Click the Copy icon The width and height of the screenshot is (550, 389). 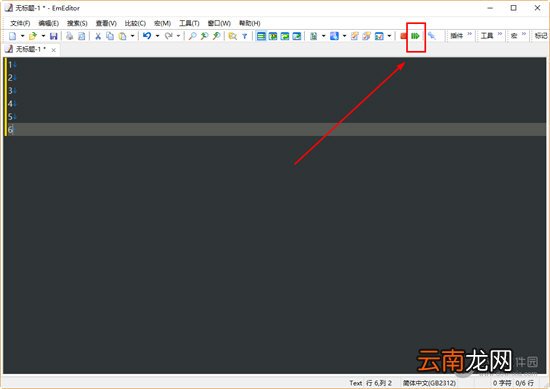pyautogui.click(x=110, y=36)
